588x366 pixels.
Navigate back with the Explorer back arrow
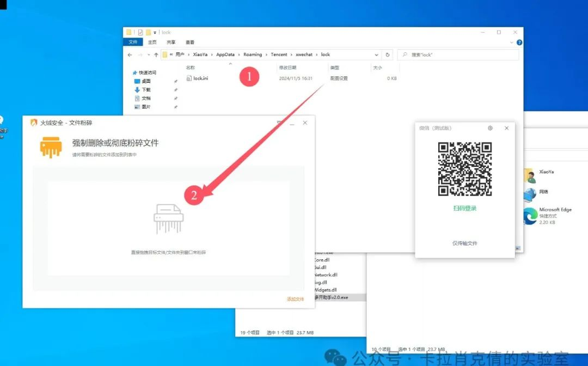point(130,55)
